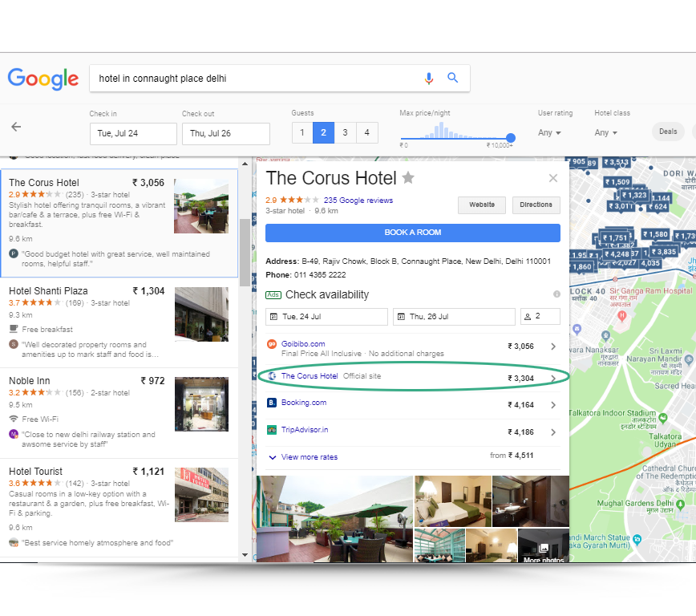Open Noble Inn thumbnail photo
This screenshot has width=696, height=616.
coord(201,404)
